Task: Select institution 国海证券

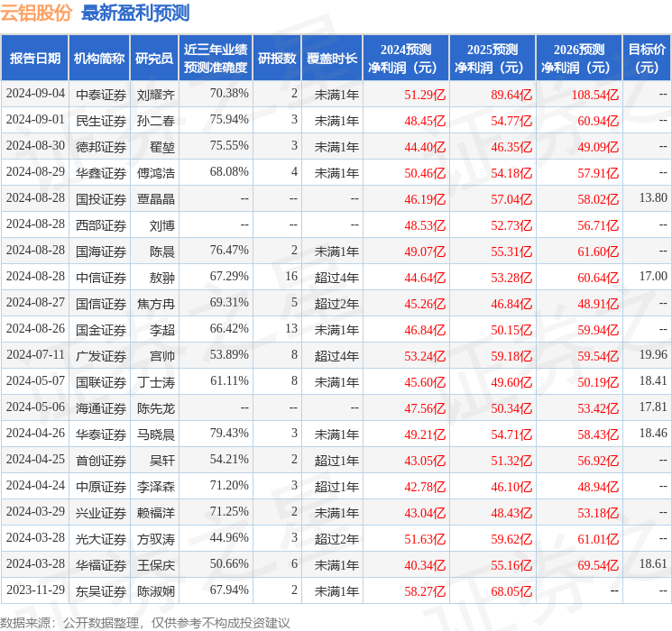Action: click(101, 251)
